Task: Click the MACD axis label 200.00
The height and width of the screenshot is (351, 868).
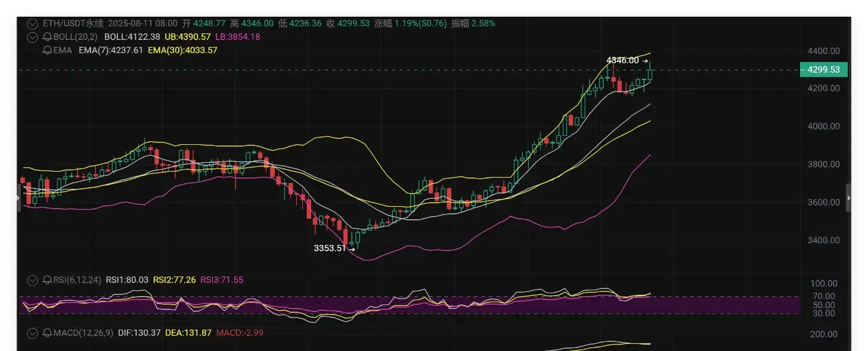Action: point(824,334)
